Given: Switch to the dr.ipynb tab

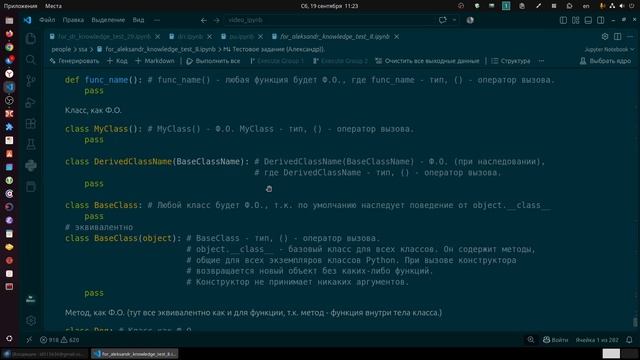Looking at the screenshot, I should click(190, 36).
